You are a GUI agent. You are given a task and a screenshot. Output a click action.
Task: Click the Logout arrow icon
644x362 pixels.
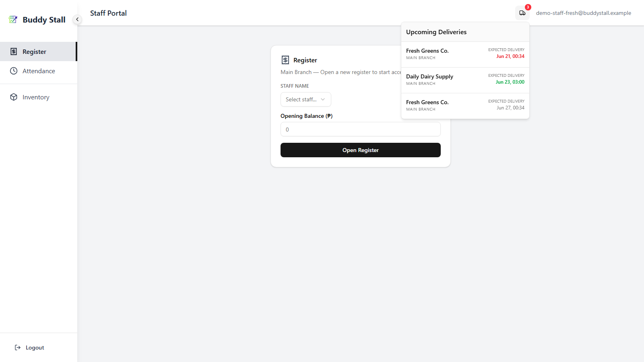(x=18, y=348)
